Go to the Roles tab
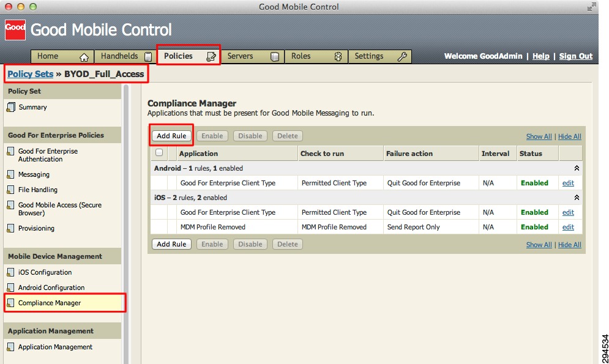Screen dimensions: 609x364 point(316,57)
